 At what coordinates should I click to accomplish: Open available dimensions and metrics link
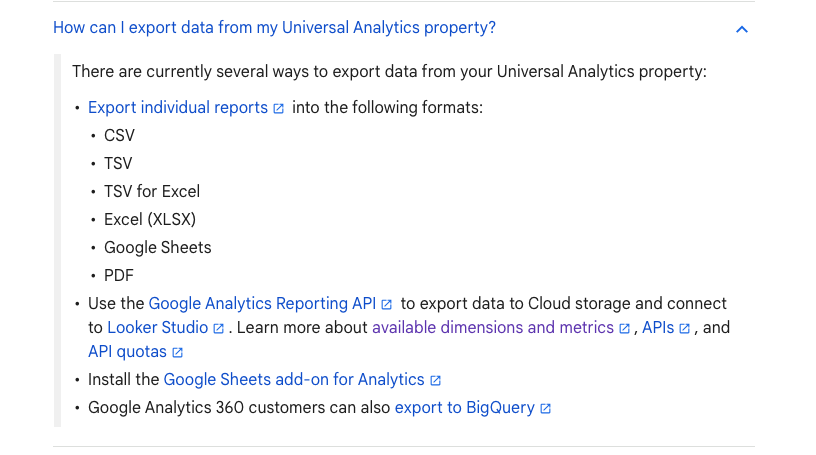493,327
